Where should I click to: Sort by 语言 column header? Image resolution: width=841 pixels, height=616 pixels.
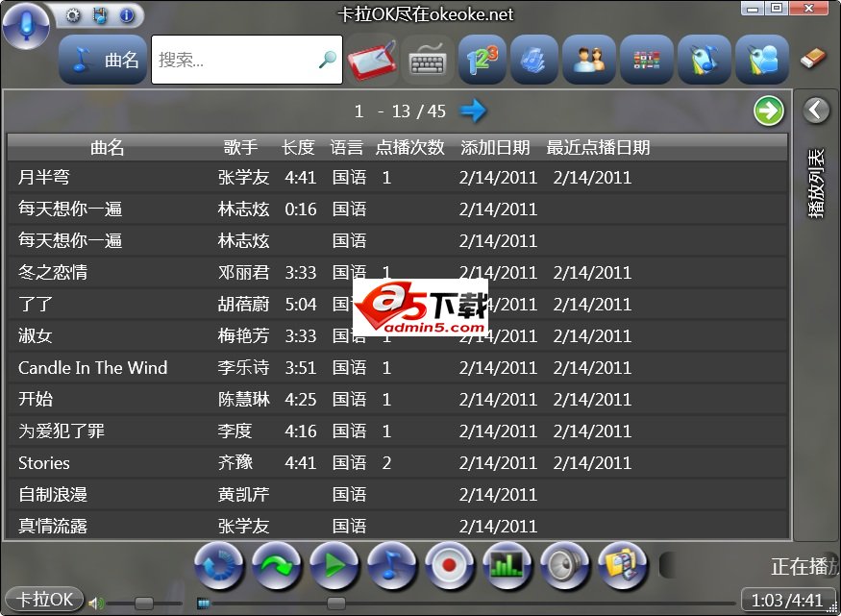click(346, 147)
